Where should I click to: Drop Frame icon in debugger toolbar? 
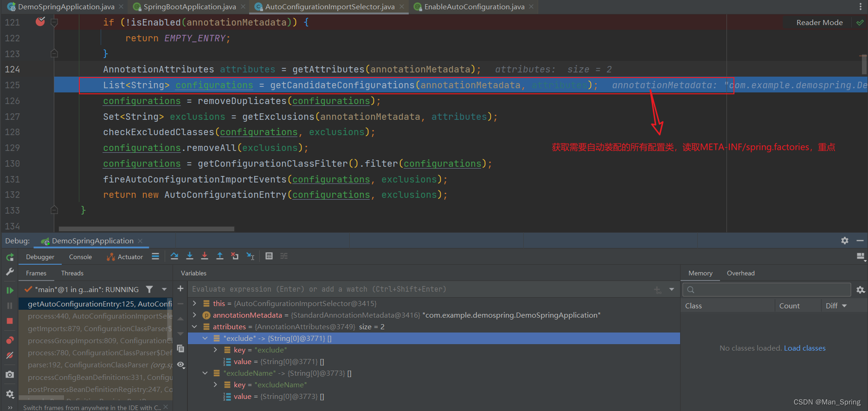pyautogui.click(x=235, y=256)
